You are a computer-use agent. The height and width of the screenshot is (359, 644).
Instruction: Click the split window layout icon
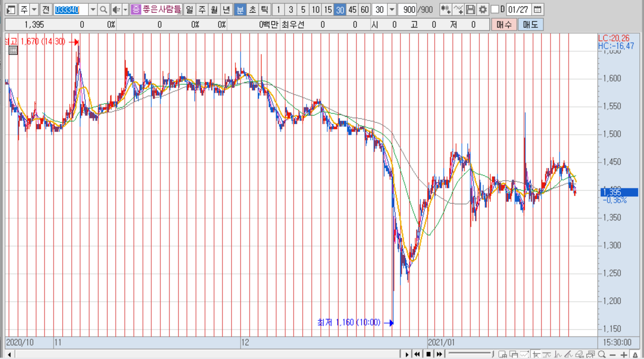(x=503, y=354)
